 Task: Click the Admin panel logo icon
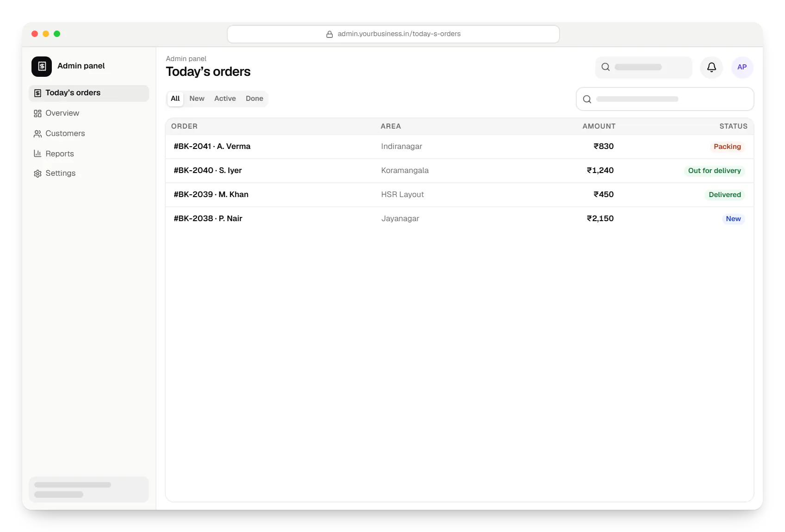[x=42, y=66]
